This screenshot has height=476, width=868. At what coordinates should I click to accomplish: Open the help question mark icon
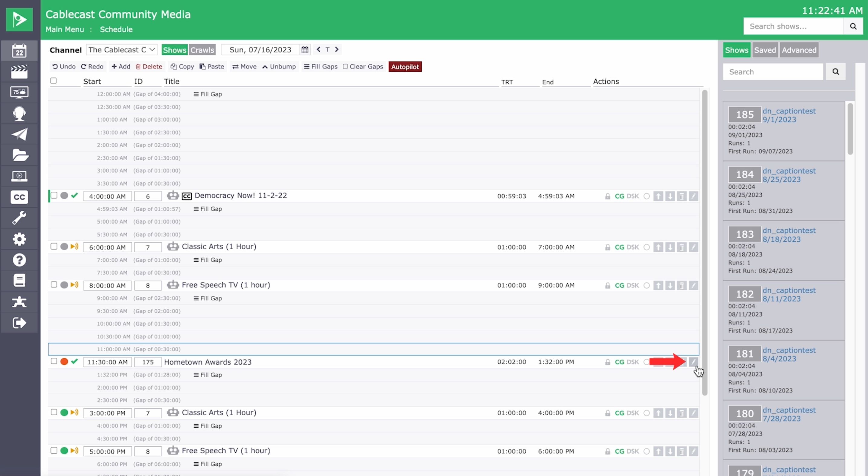19,260
